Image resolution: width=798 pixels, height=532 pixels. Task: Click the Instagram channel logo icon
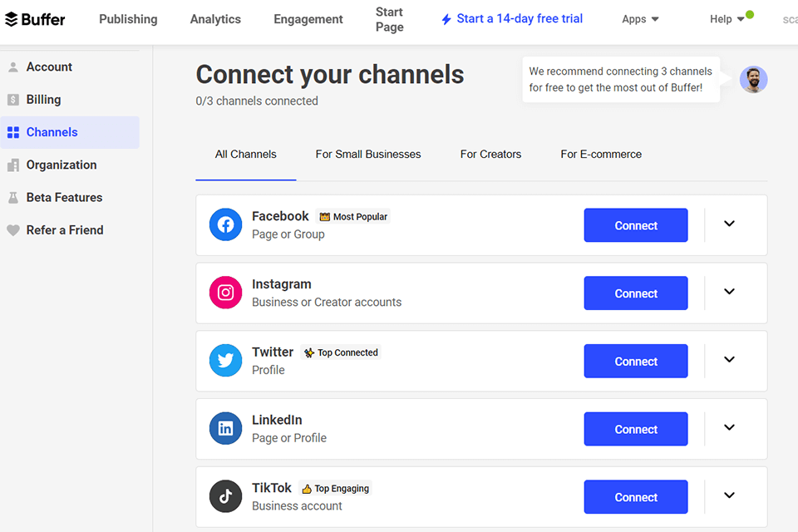[x=225, y=293]
